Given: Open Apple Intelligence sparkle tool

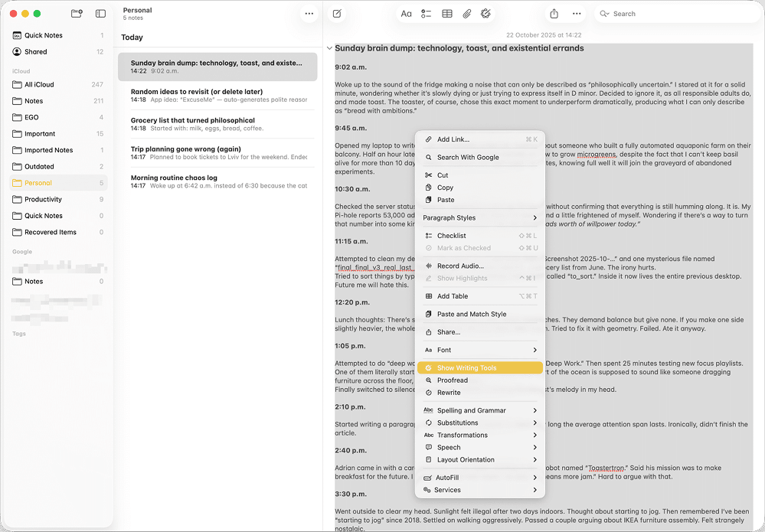Looking at the screenshot, I should click(x=487, y=13).
